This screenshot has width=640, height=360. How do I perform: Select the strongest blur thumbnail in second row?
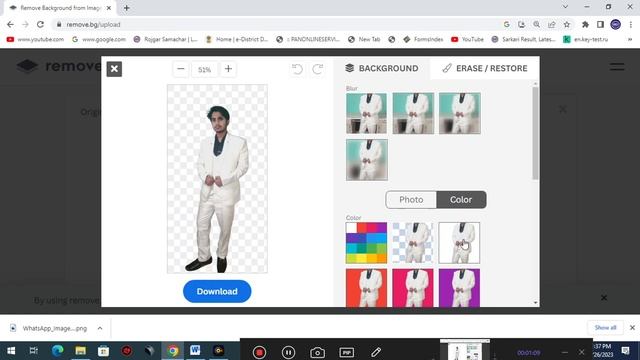[x=367, y=160]
